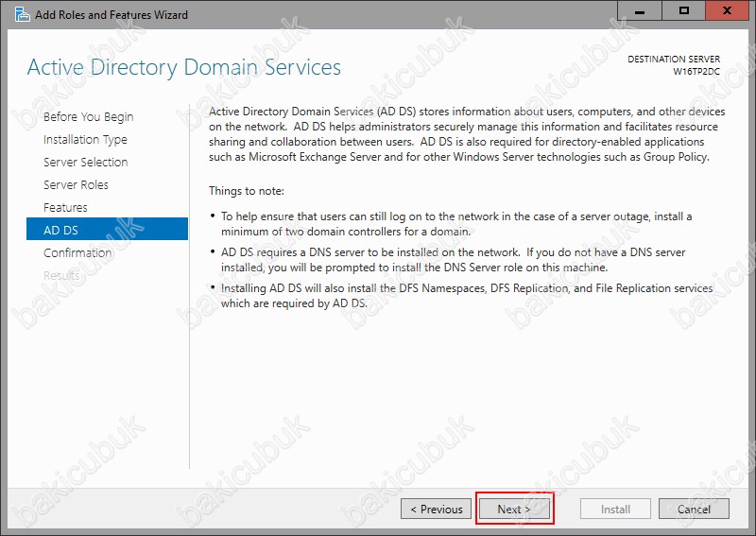Image resolution: width=756 pixels, height=536 pixels.
Task: Close the wizard window
Action: coord(727,10)
